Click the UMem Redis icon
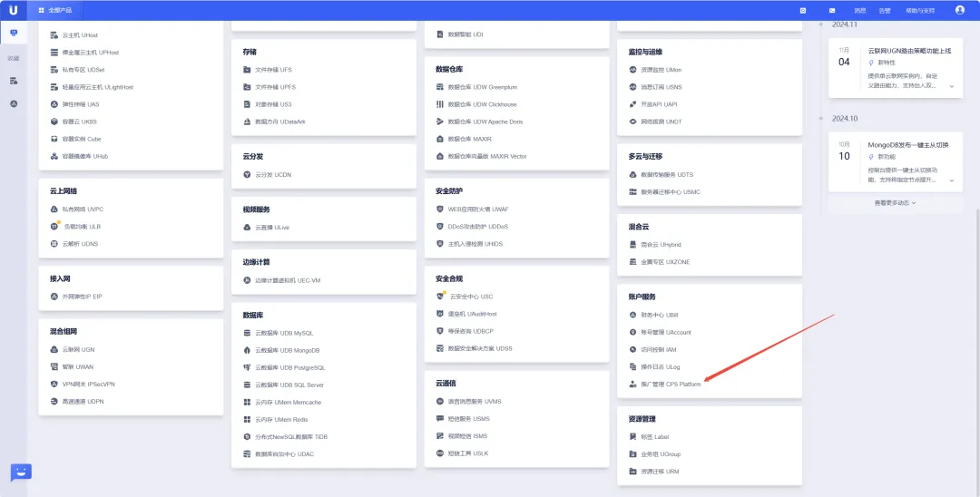 tap(247, 420)
